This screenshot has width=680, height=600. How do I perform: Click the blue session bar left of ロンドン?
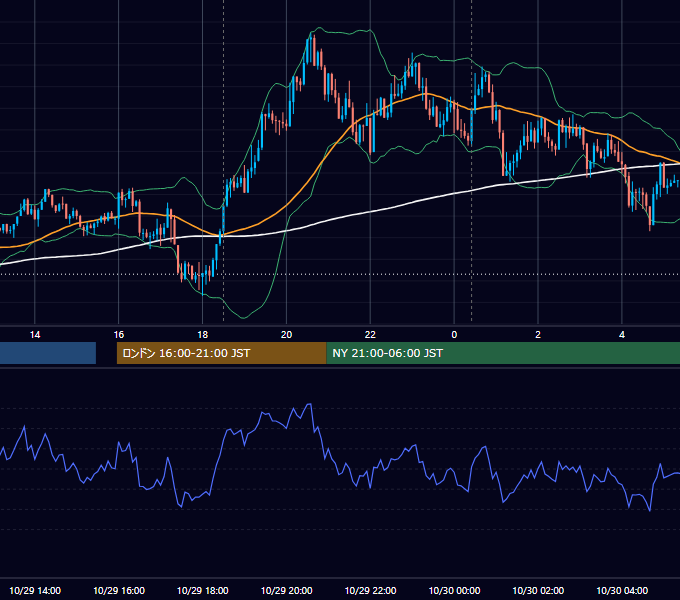(48, 353)
